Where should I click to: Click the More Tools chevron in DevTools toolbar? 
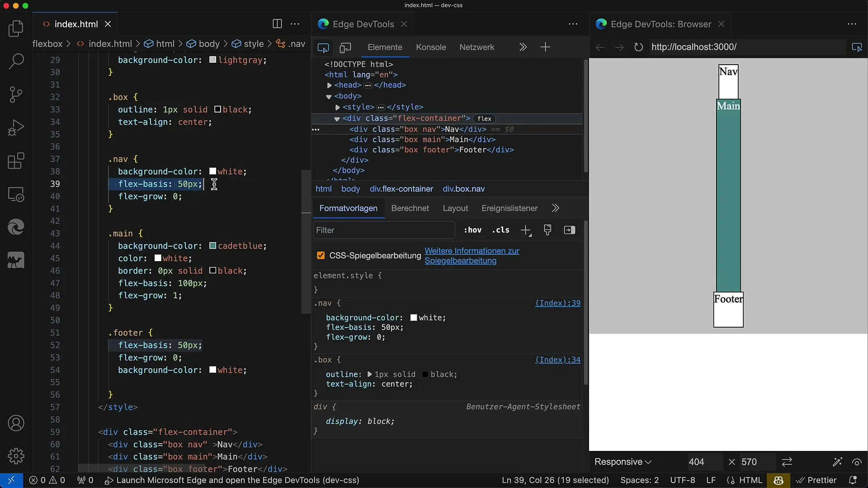coord(523,47)
